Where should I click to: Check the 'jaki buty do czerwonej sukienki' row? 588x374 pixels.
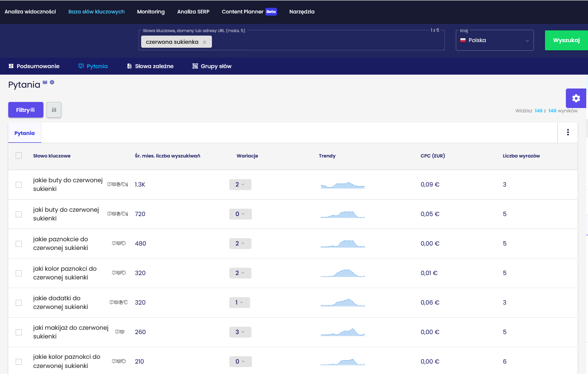point(19,214)
